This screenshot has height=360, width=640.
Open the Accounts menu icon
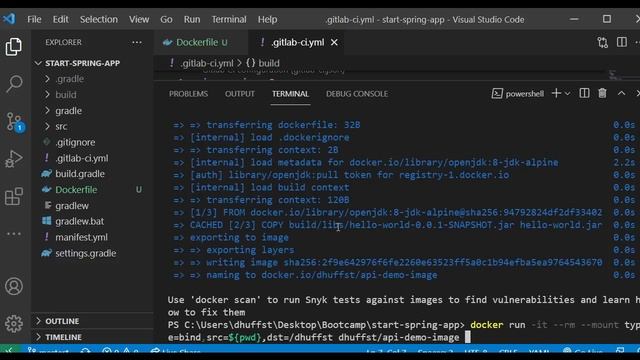[x=14, y=286]
